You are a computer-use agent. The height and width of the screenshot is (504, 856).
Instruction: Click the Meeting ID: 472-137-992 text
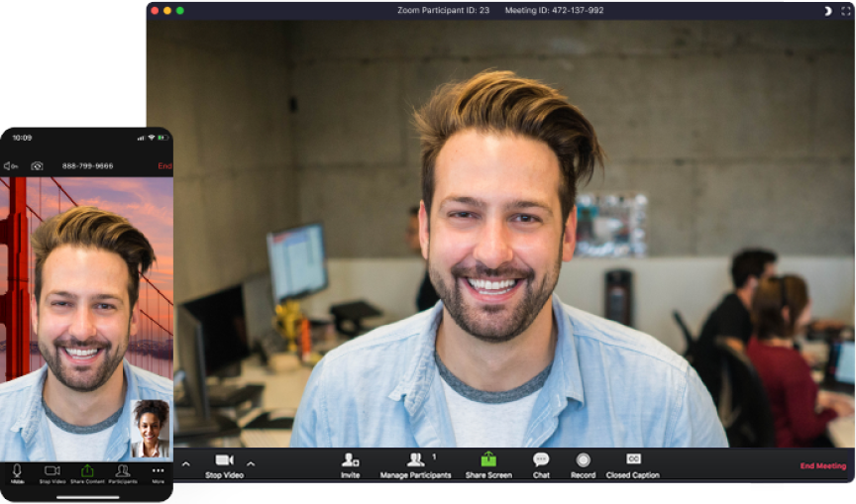[554, 10]
